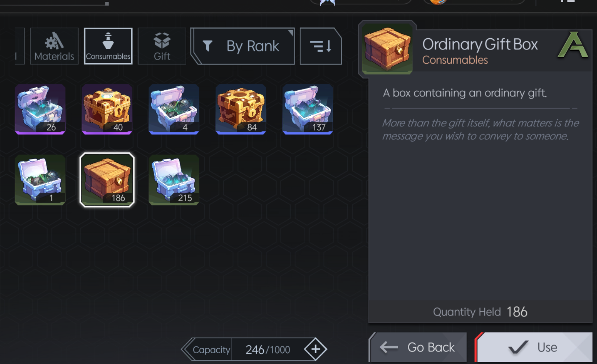Select the open crystal chest with quantity 137

[308, 109]
